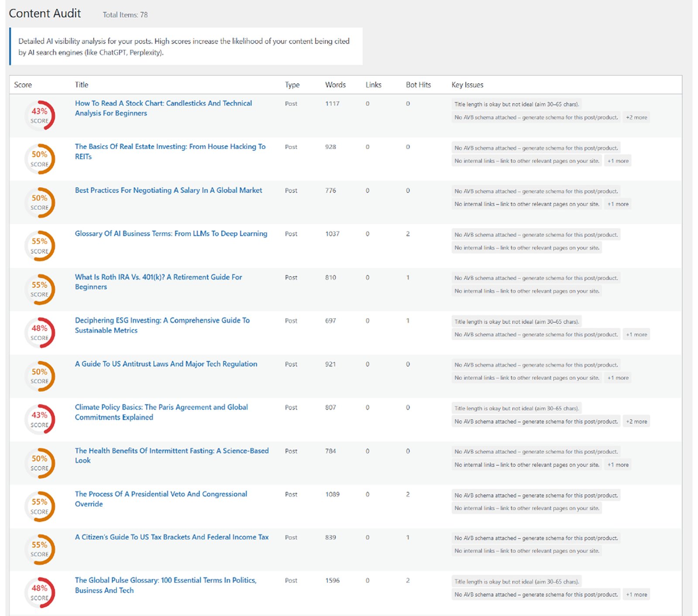Click the score gauge for Global Pulse Glossary post

[39, 592]
